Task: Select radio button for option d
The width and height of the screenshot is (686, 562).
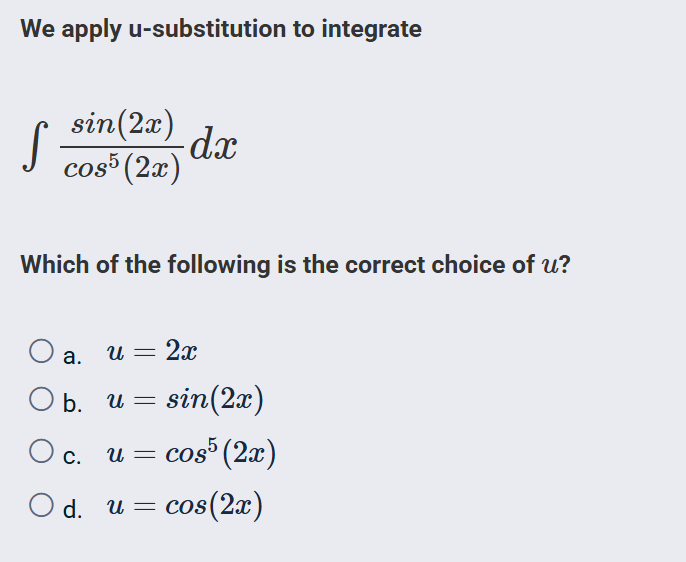Action: (x=41, y=505)
